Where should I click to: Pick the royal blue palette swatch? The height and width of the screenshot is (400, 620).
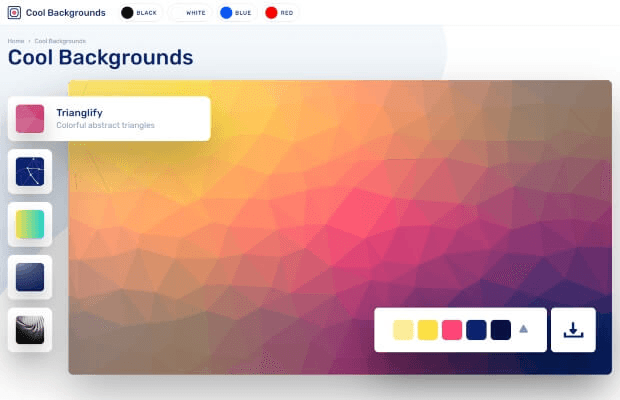coord(476,330)
